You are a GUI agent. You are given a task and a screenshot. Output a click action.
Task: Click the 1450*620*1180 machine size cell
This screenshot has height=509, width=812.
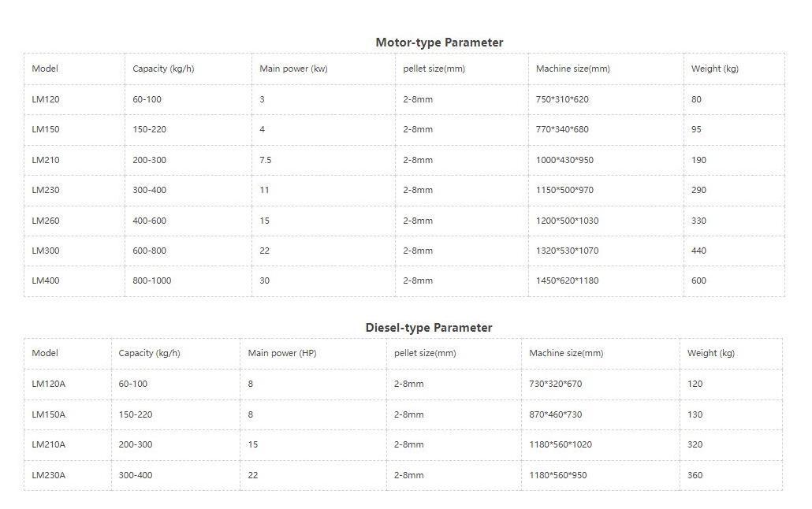tap(606, 281)
